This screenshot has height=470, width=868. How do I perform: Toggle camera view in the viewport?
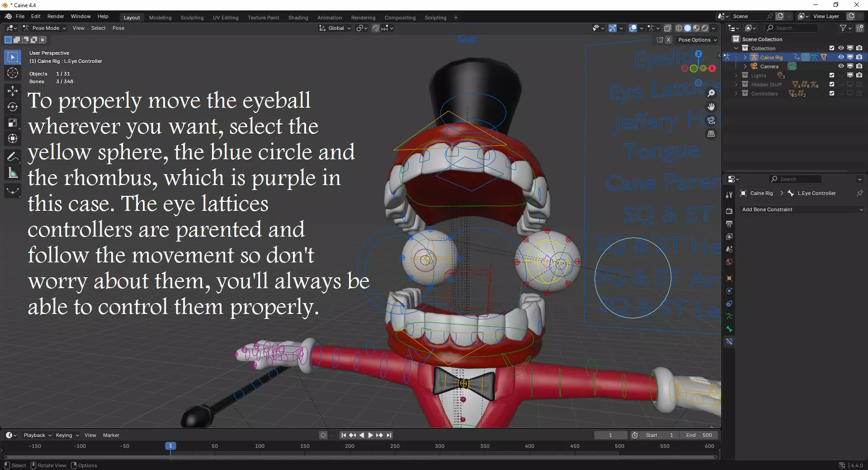click(x=711, y=120)
